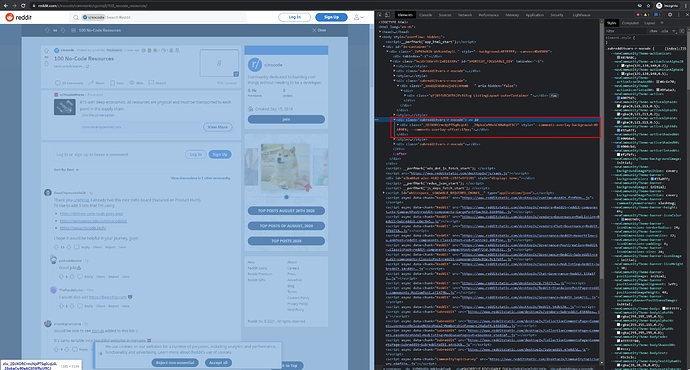Collapse the highlighted subredditvars div node
Image resolution: width=690 pixels, height=370 pixels.
click(394, 120)
